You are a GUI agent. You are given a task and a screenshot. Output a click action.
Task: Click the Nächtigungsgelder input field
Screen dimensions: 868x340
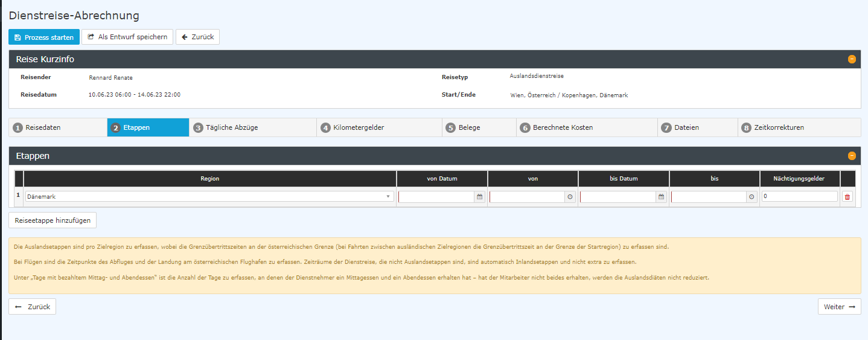pyautogui.click(x=799, y=196)
